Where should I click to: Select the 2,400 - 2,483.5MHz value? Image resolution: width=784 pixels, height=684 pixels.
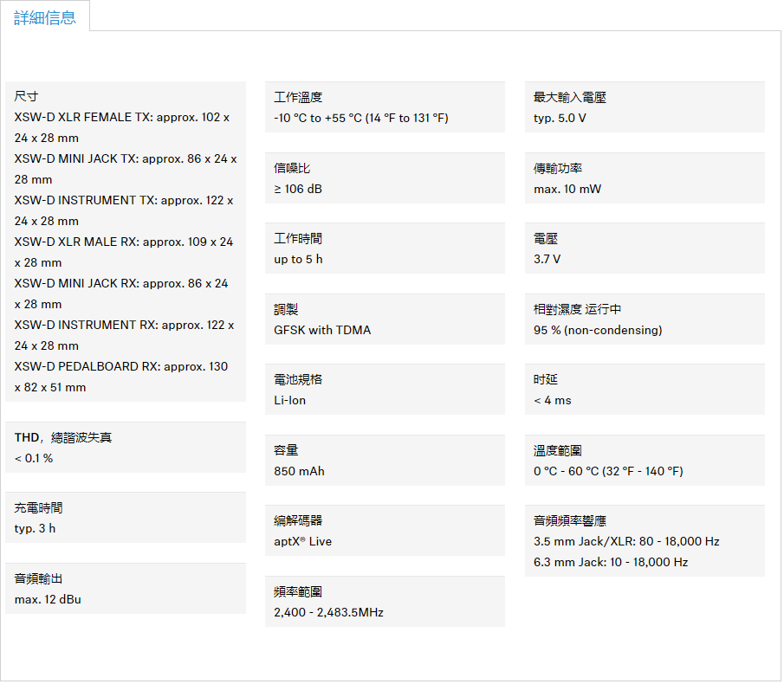329,612
